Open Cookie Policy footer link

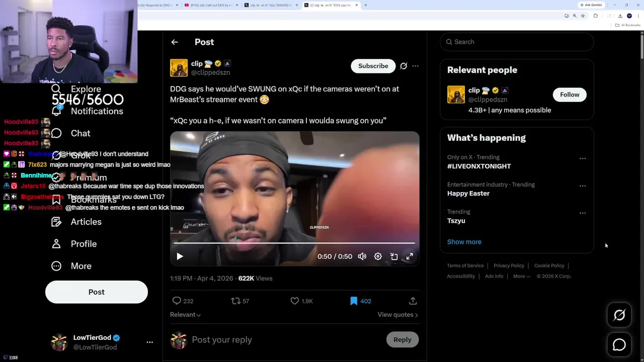[x=549, y=265]
